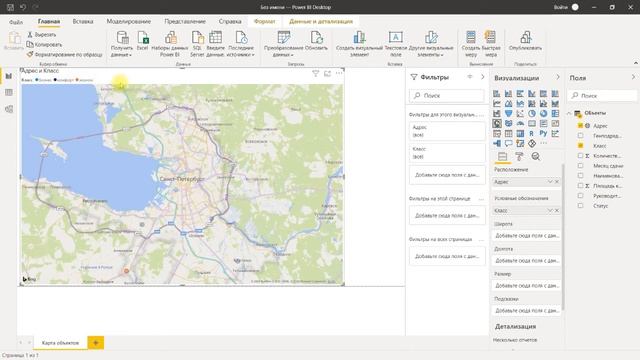
Task: Click the Опубликовать button
Action: [525, 41]
